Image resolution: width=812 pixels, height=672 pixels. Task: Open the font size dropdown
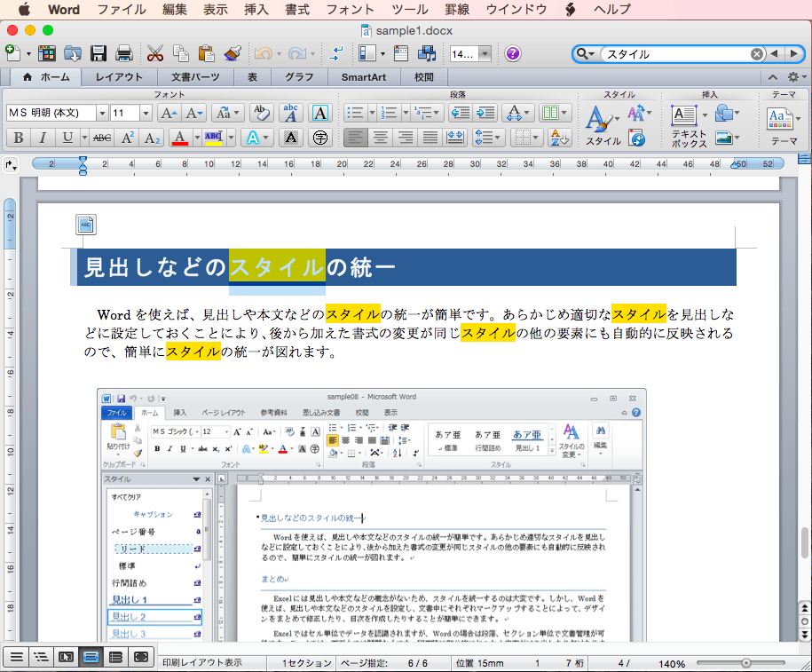click(146, 113)
